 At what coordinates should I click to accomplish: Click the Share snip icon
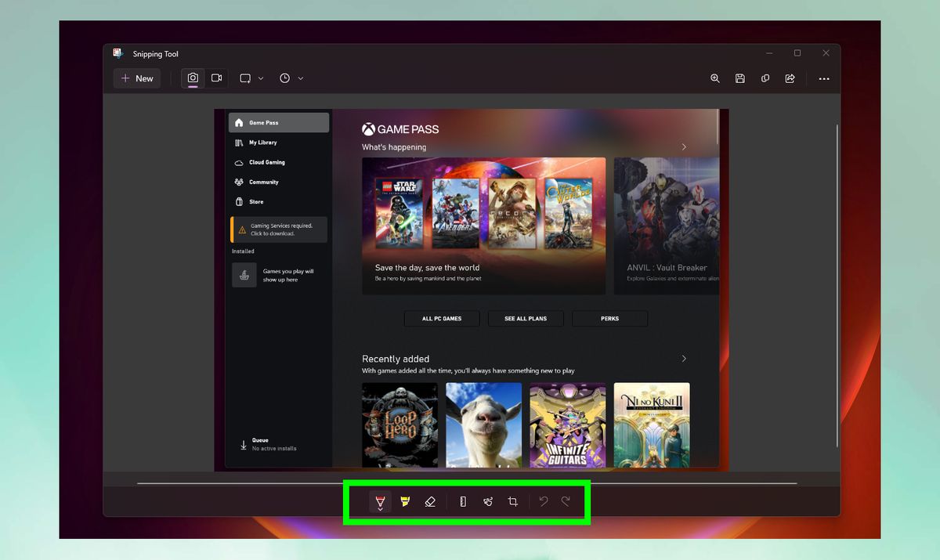[x=790, y=78]
